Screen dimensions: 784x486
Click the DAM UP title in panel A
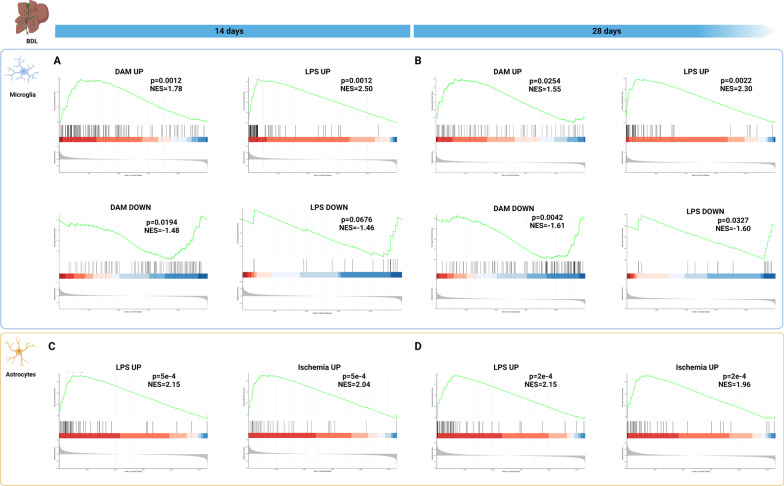129,72
